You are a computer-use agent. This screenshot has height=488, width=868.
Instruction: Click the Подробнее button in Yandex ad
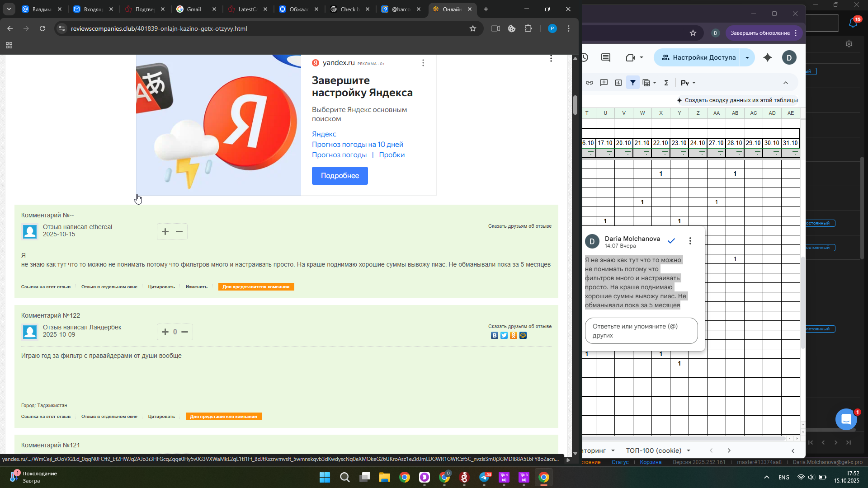[340, 176]
